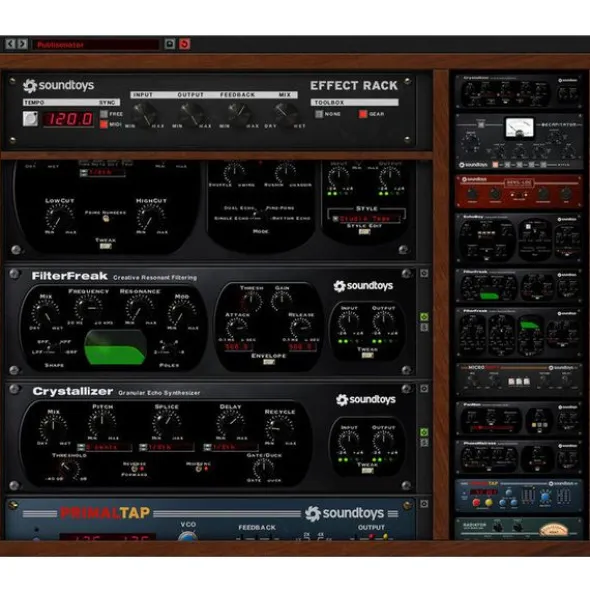Viewport: 590px width, 591px height.
Task: Select the FREE sync option
Action: pyautogui.click(x=104, y=113)
